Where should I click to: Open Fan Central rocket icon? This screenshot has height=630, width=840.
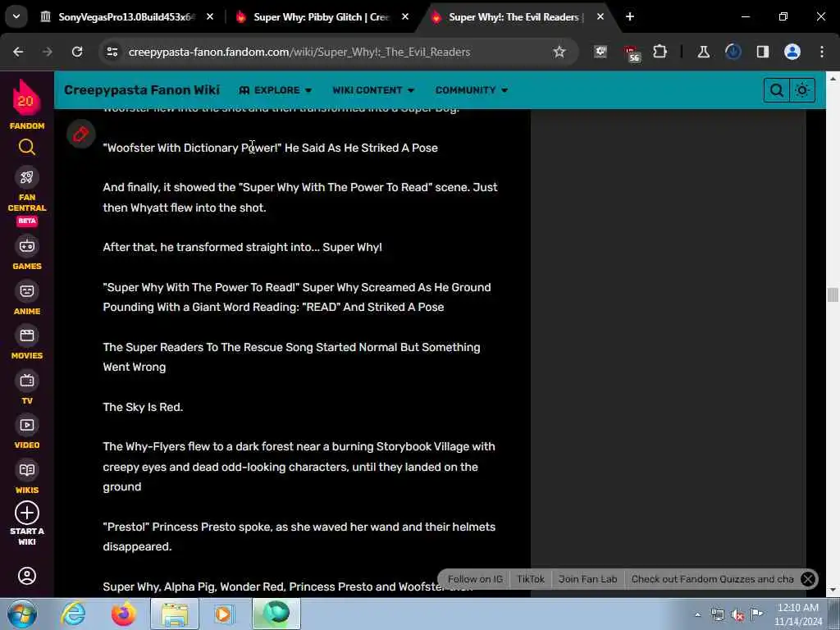(27, 177)
